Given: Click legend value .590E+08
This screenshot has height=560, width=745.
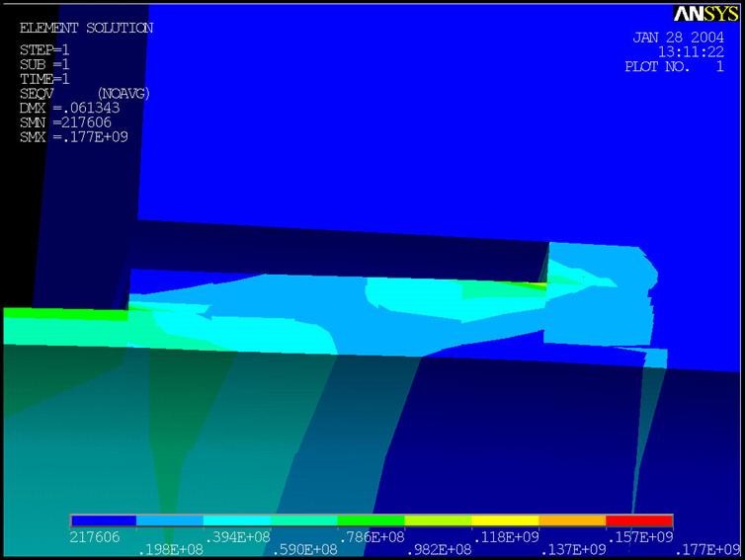Looking at the screenshot, I should (x=304, y=550).
